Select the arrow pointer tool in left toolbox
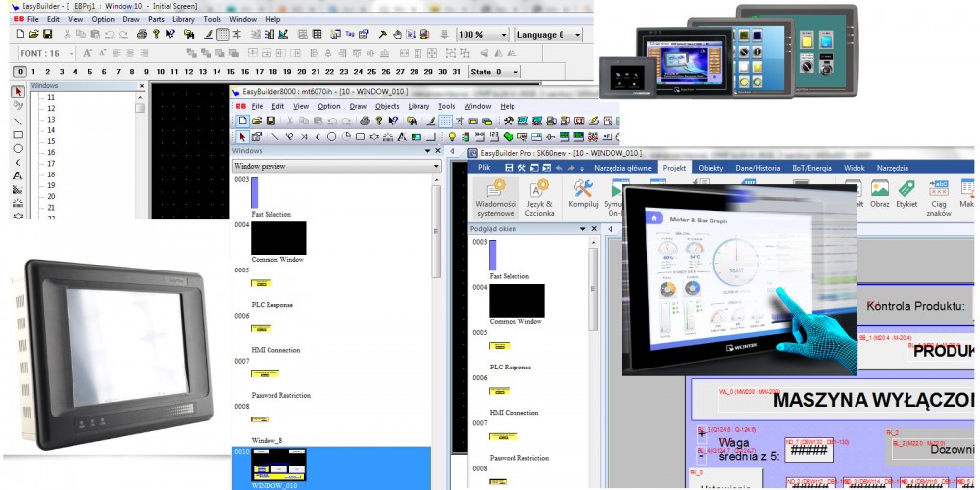The width and height of the screenshot is (980, 490). (x=17, y=91)
